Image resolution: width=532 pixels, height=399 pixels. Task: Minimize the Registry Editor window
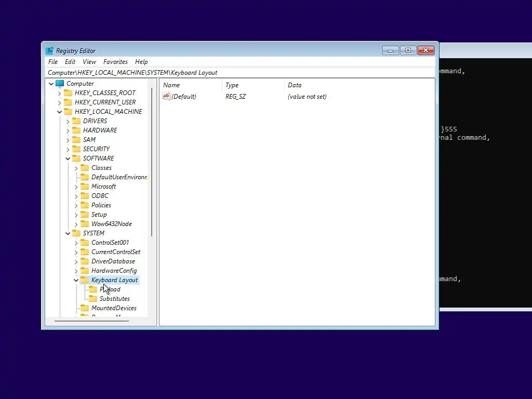pos(391,50)
